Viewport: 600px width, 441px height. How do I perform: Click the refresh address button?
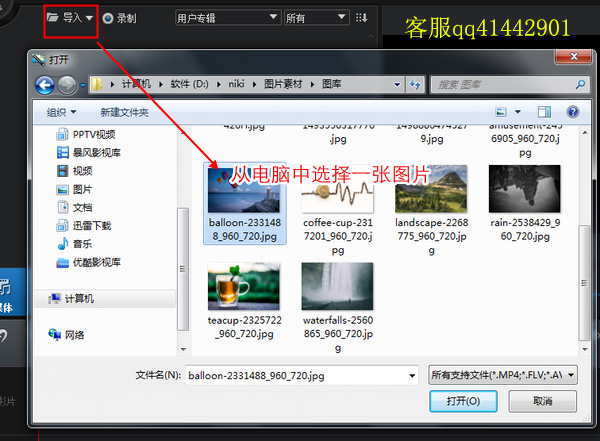click(415, 84)
